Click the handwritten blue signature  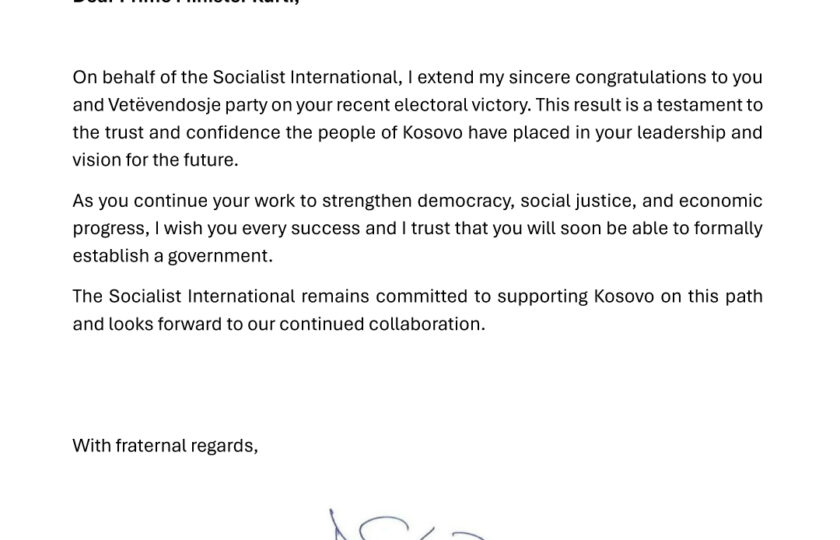click(x=407, y=525)
